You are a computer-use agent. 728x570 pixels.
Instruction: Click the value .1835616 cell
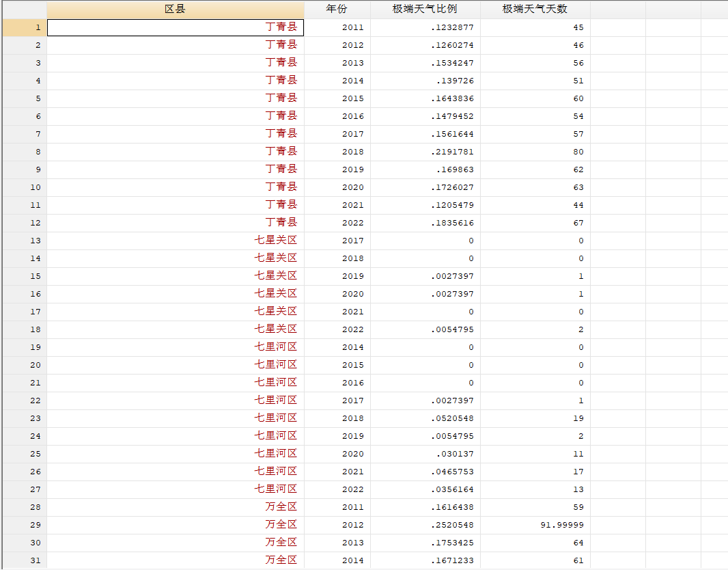425,223
